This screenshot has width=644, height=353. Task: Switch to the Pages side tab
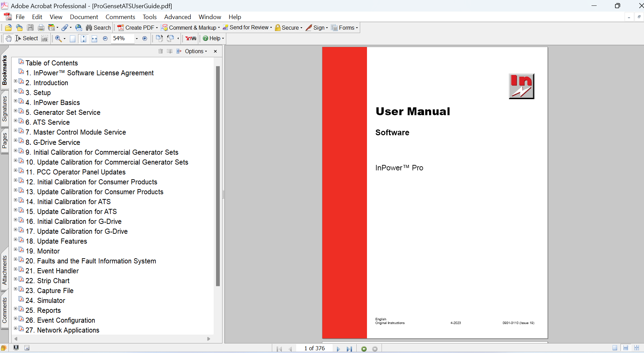coord(4,141)
